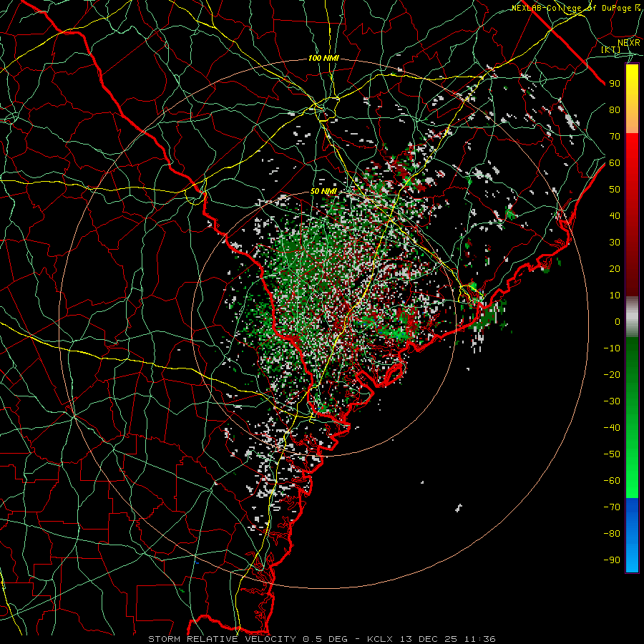Select the positive 30 knot scale label

pos(615,243)
